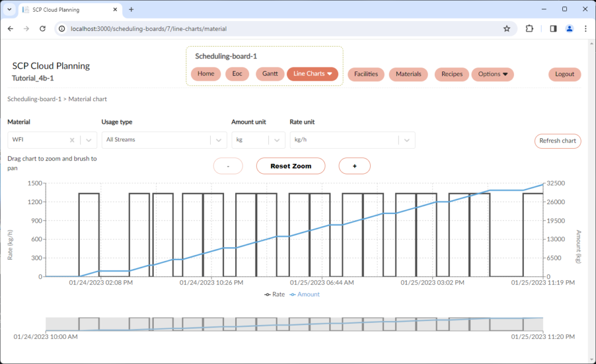Open the Options menu
The height and width of the screenshot is (364, 596).
tap(491, 74)
